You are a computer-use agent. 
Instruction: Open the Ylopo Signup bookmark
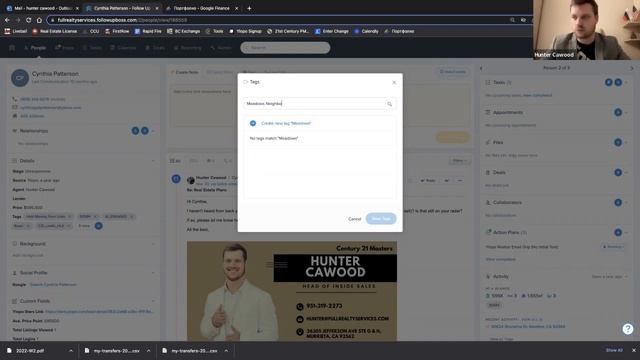point(245,31)
